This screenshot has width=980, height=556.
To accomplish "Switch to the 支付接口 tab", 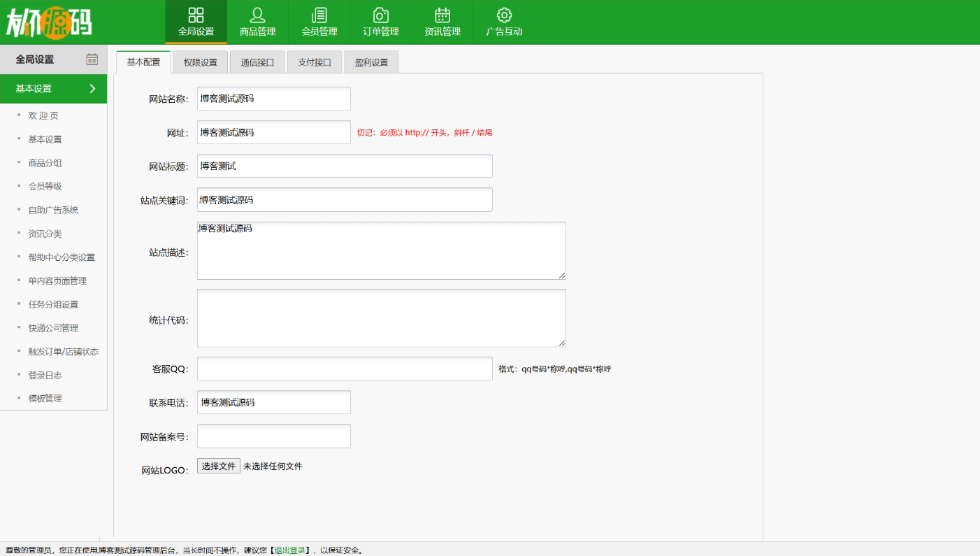I will coord(315,62).
